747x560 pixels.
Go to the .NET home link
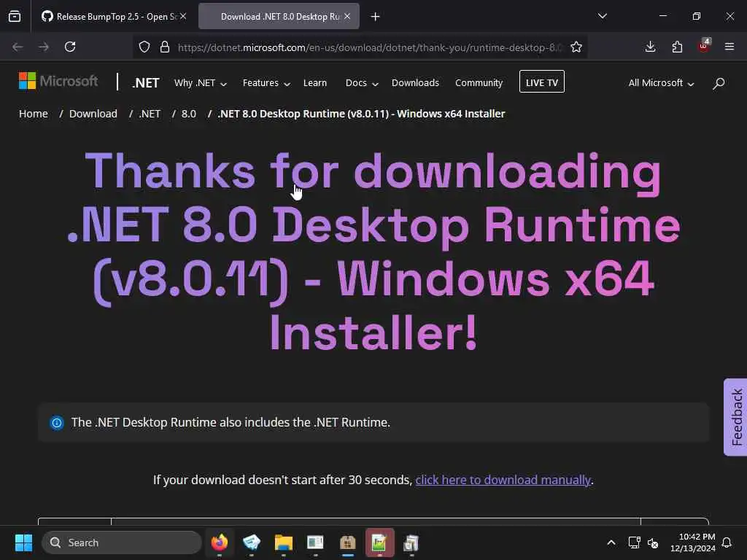coord(146,83)
